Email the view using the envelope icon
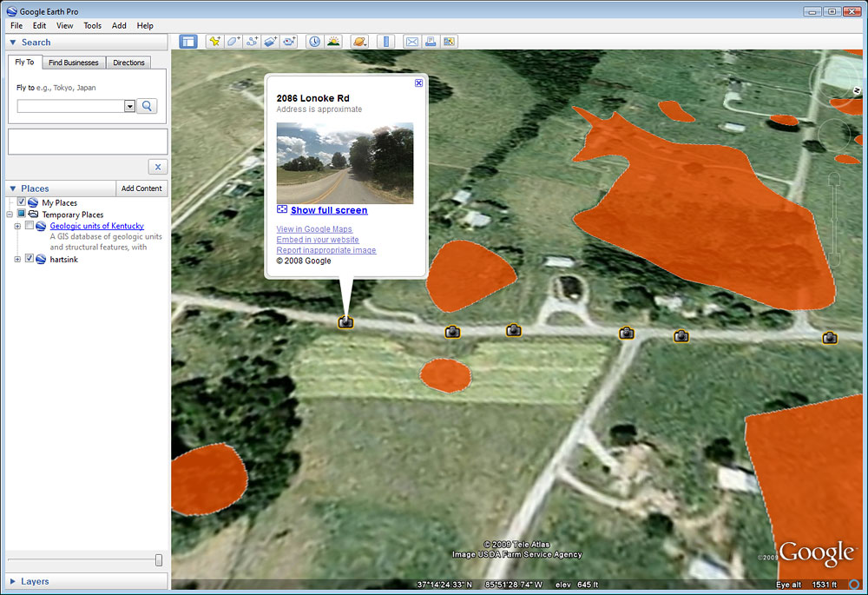 click(x=411, y=42)
